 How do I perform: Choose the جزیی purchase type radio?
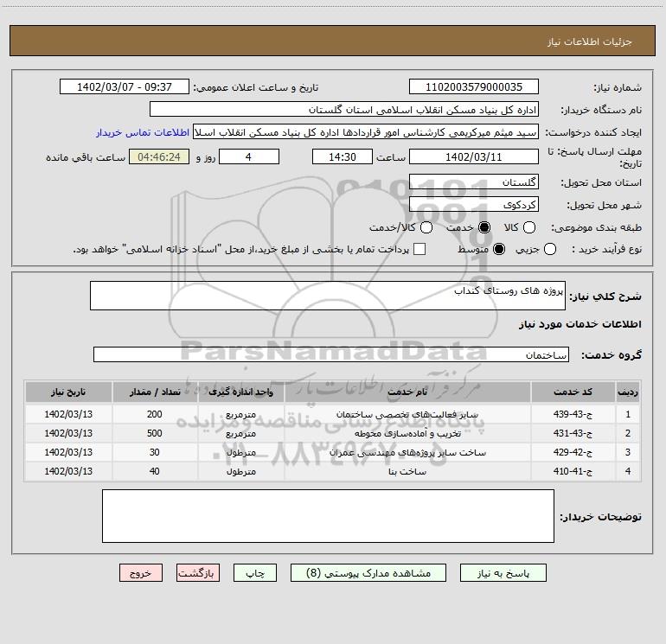point(549,249)
